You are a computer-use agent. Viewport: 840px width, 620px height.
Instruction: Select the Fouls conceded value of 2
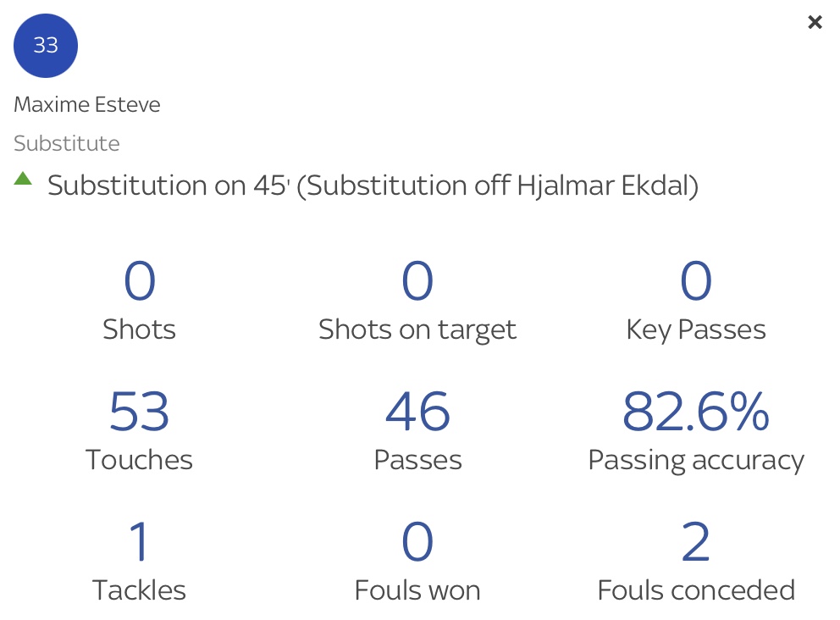coord(696,542)
